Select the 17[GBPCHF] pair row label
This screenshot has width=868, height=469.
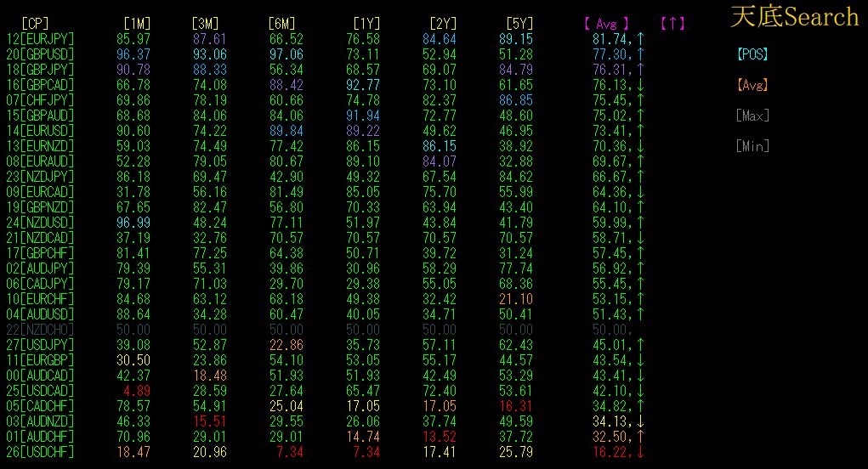pyautogui.click(x=40, y=253)
